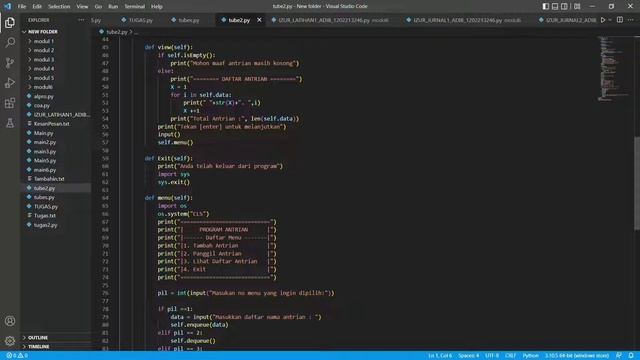Change end of line sequence CRLF

point(511,356)
